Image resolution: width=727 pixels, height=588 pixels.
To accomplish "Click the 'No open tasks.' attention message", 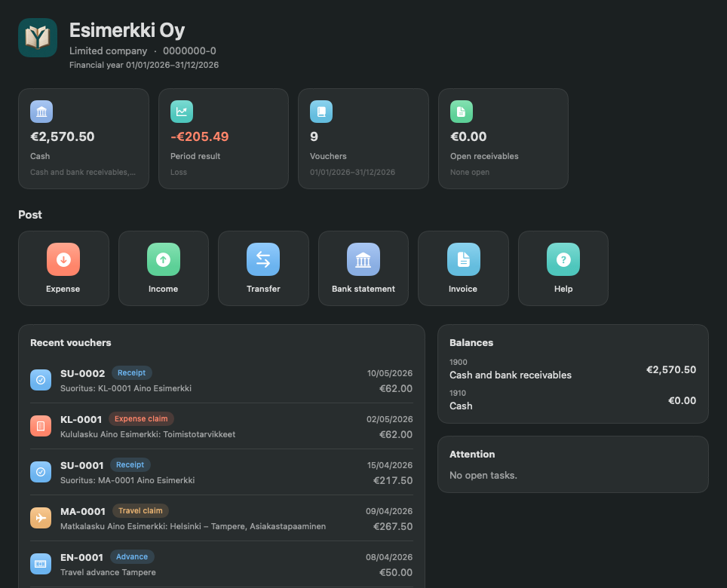I will click(483, 476).
